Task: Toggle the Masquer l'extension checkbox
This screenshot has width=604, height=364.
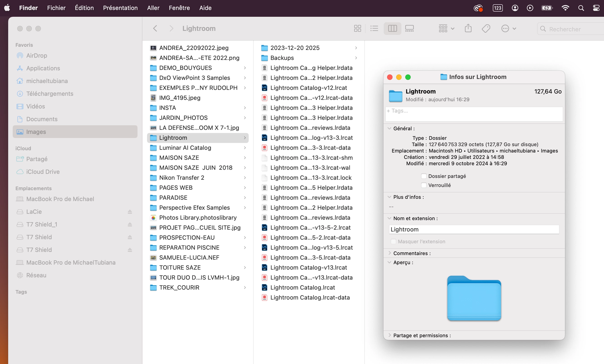Action: (x=393, y=241)
